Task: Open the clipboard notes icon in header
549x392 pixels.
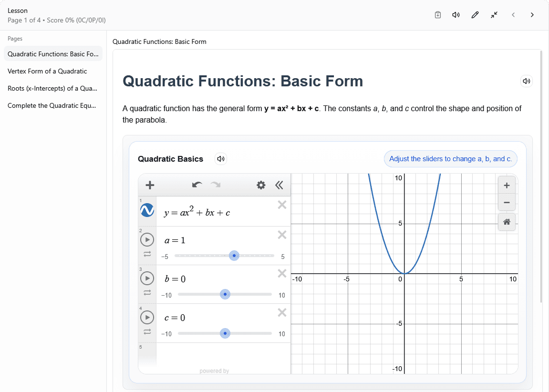Action: point(438,15)
